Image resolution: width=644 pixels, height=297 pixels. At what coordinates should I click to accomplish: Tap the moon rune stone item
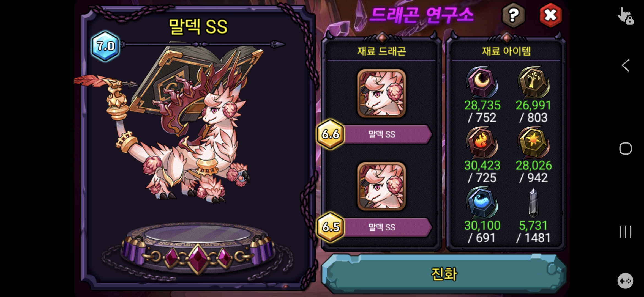point(482,82)
